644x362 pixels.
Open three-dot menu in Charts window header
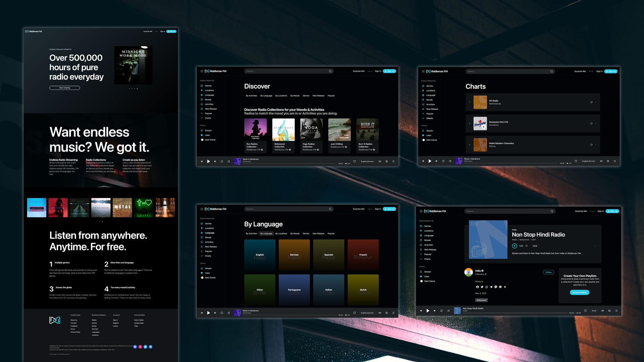[x=591, y=71]
